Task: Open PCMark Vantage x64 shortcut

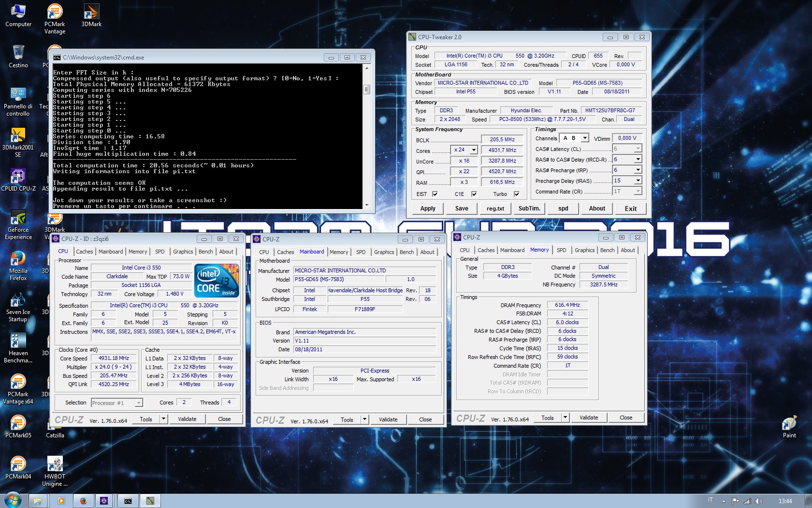Action: point(18,390)
